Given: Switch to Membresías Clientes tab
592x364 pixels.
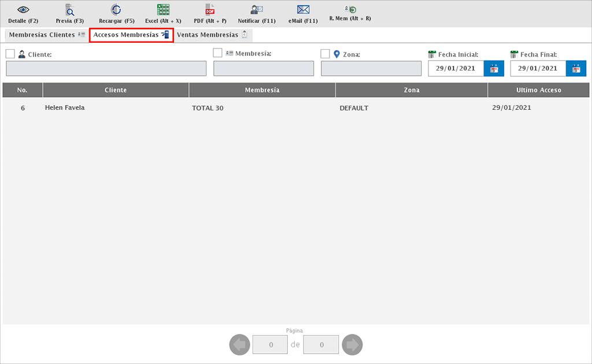Looking at the screenshot, I should click(47, 35).
